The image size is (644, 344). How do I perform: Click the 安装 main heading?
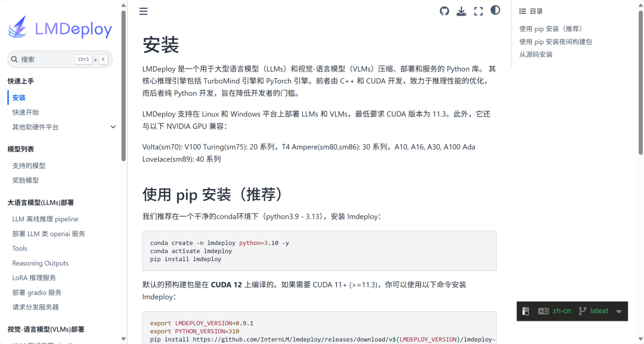(160, 44)
